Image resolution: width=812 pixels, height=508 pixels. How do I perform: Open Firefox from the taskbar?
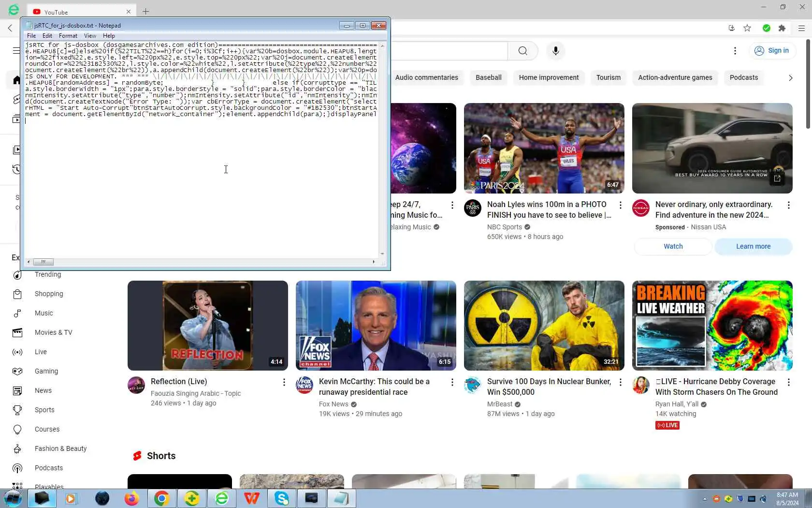[131, 498]
